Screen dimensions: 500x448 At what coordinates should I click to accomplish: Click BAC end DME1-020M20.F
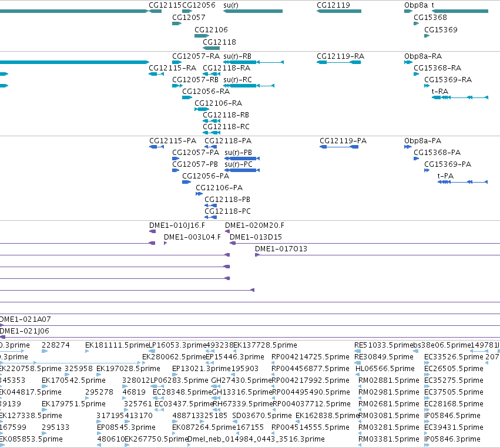pyautogui.click(x=254, y=226)
